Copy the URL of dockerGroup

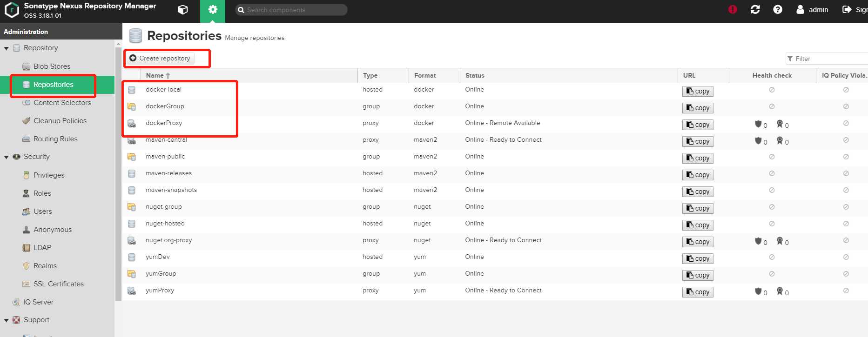[698, 108]
